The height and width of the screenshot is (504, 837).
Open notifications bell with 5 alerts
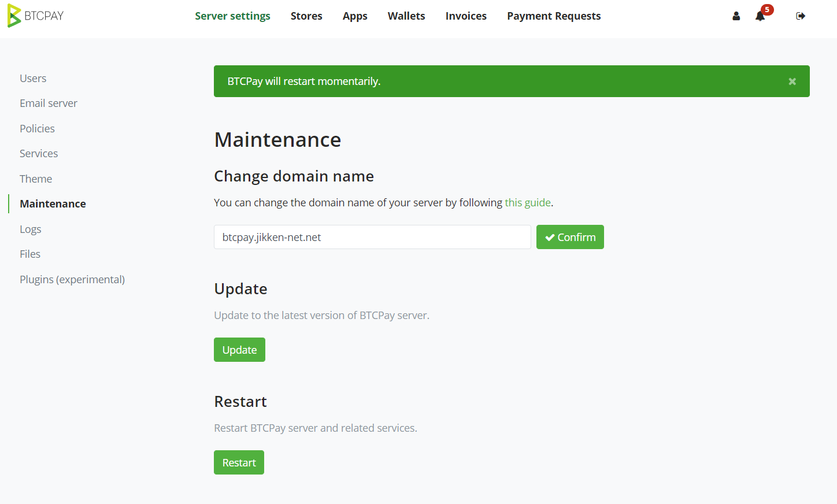(x=761, y=16)
